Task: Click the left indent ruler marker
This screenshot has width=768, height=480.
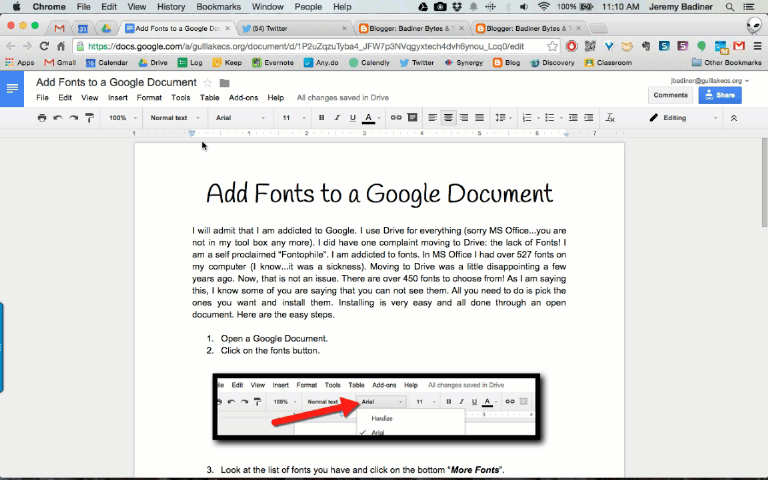Action: click(x=192, y=133)
